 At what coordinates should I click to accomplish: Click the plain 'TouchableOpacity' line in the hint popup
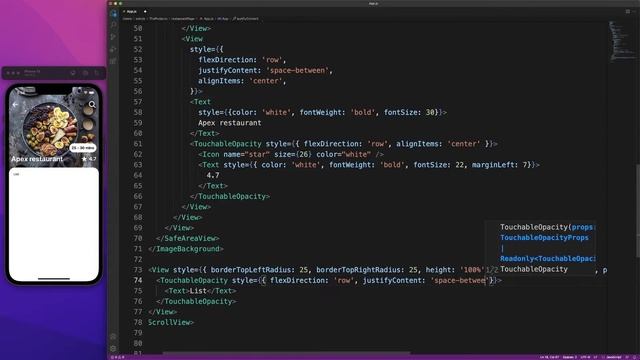coord(534,269)
